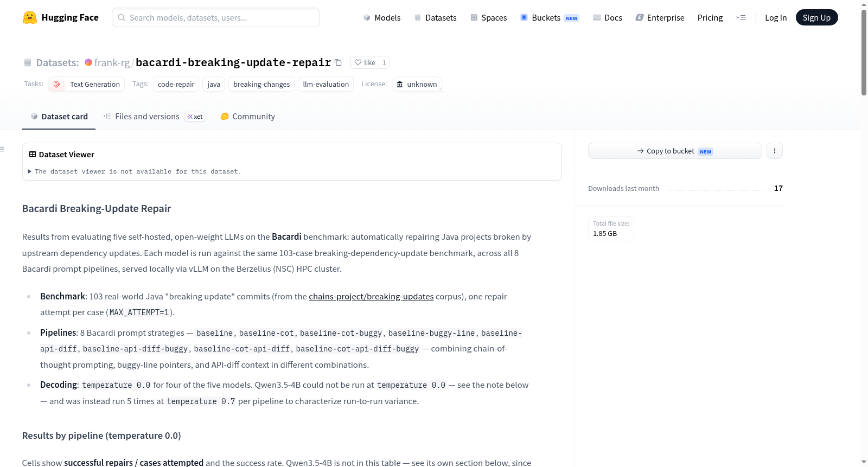Image resolution: width=868 pixels, height=467 pixels.
Task: Click the frank-rg user avatar
Action: 88,62
